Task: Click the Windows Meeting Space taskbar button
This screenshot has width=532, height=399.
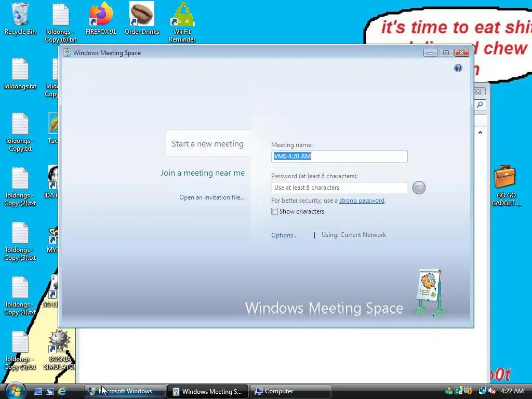Action: pyautogui.click(x=208, y=391)
